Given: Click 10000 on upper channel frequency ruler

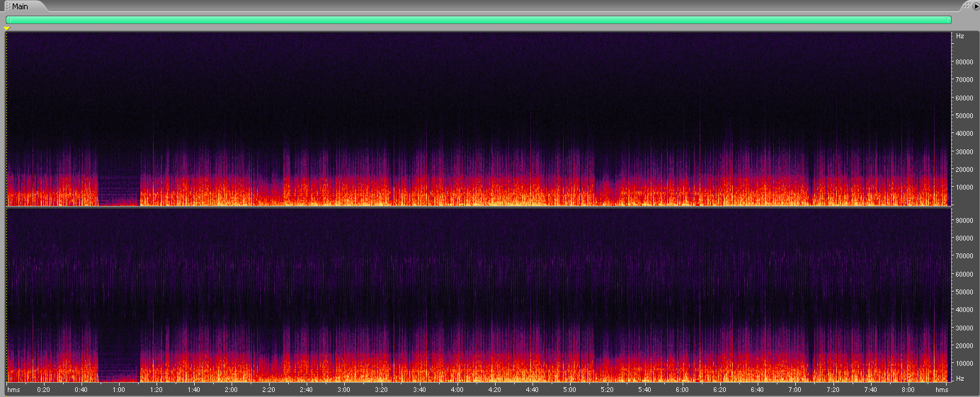Looking at the screenshot, I should pos(964,188).
